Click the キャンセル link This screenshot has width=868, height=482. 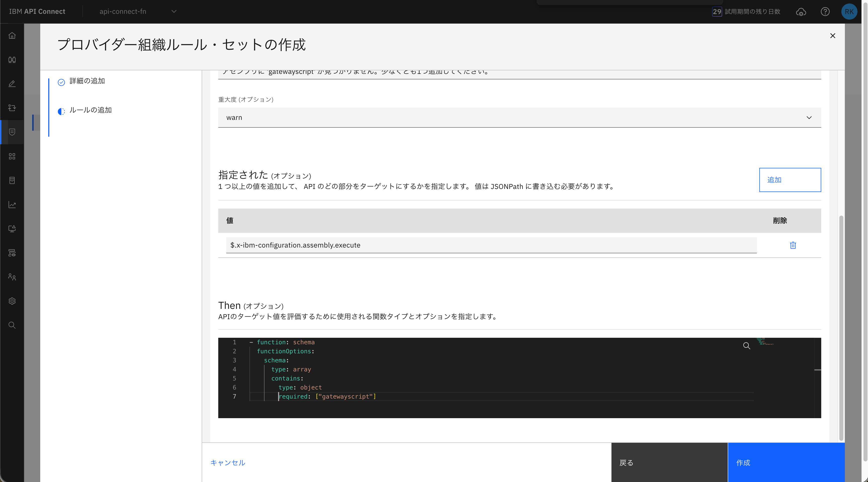(228, 462)
